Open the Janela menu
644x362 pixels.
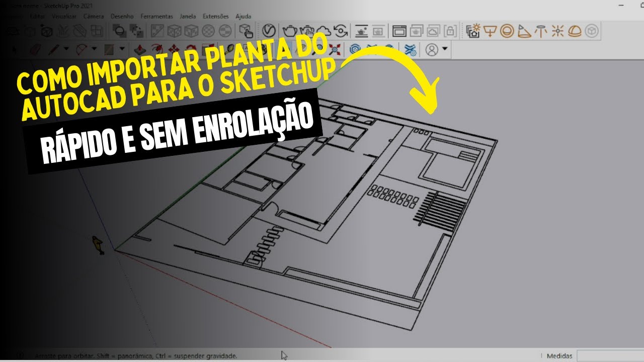pos(188,17)
